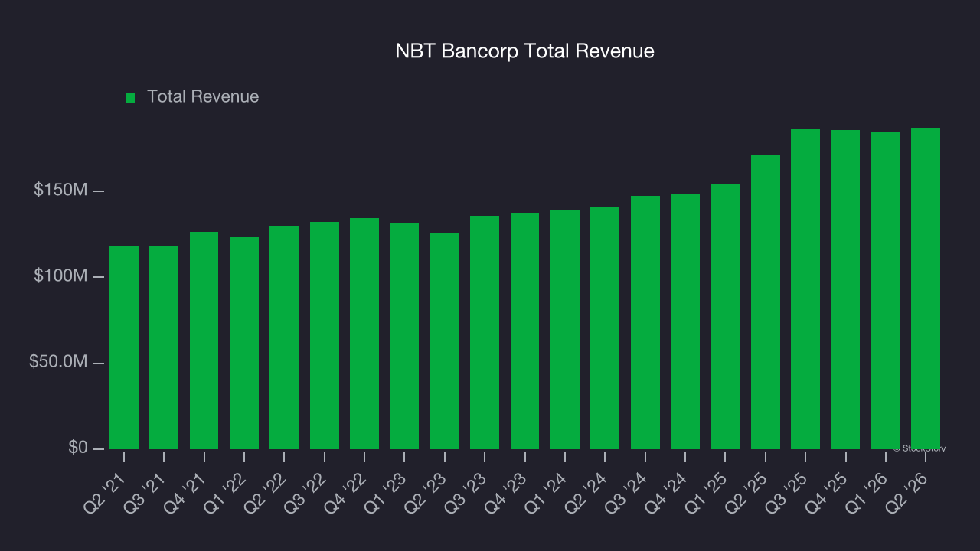Select the bar for Q4 '23
This screenshot has width=980, height=551.
(525, 331)
